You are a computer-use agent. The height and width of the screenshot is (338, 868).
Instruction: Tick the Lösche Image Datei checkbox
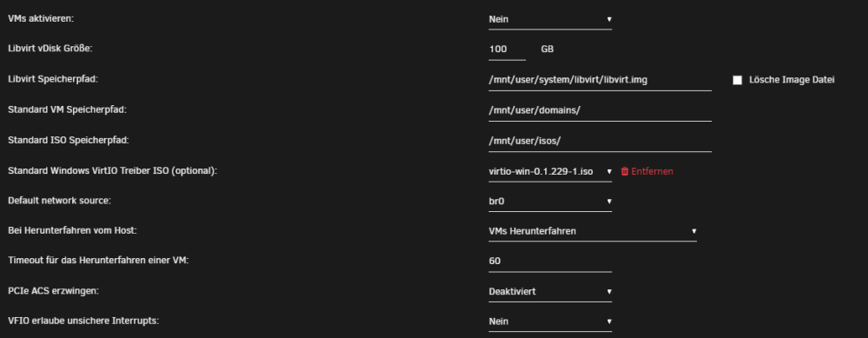point(737,80)
